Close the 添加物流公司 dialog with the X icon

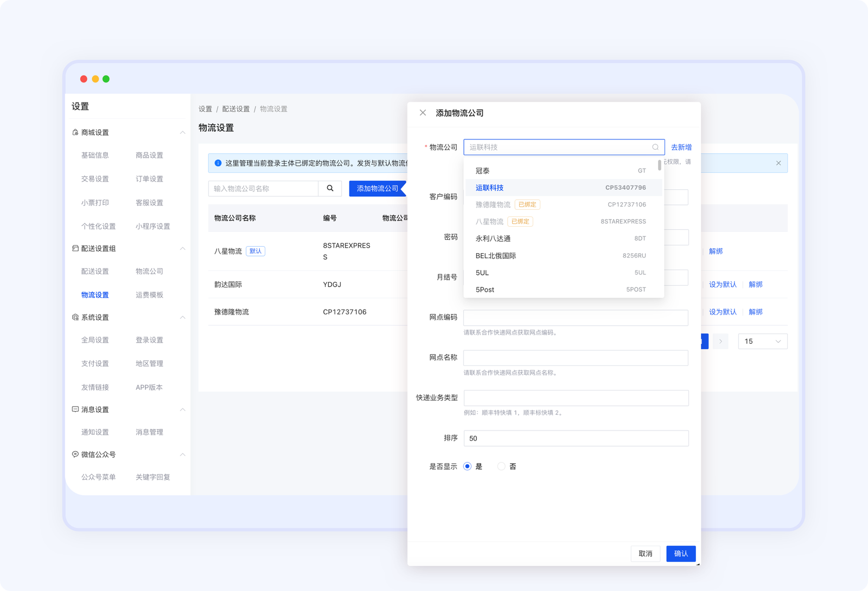423,113
